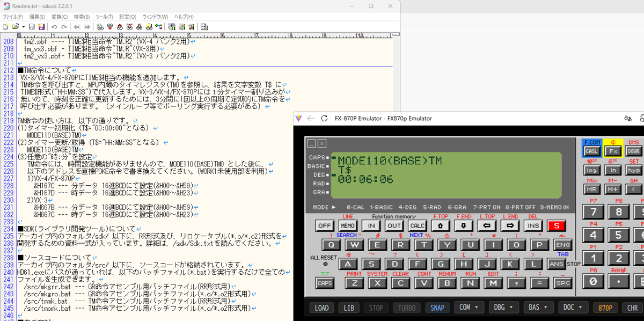Screen dimensions: 644x321
Task: Open the ヘルプ(H) menu
Action: (184, 17)
